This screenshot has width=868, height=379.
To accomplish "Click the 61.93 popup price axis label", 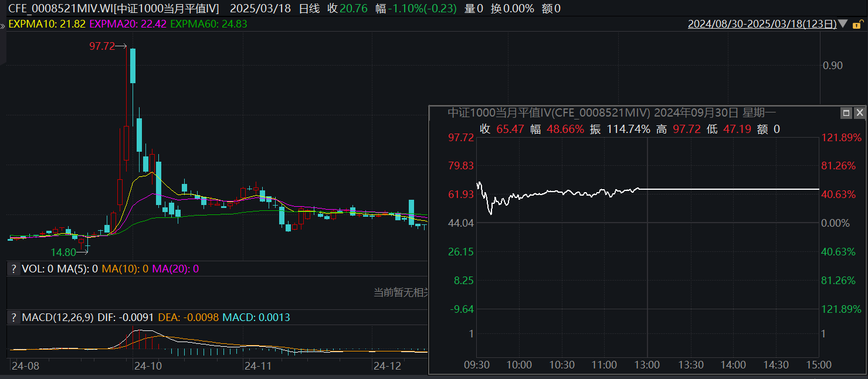I will point(460,194).
